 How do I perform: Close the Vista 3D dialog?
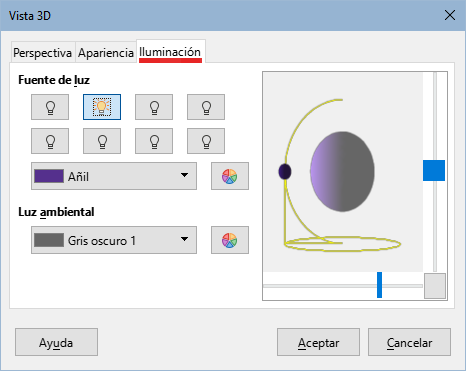[x=450, y=15]
